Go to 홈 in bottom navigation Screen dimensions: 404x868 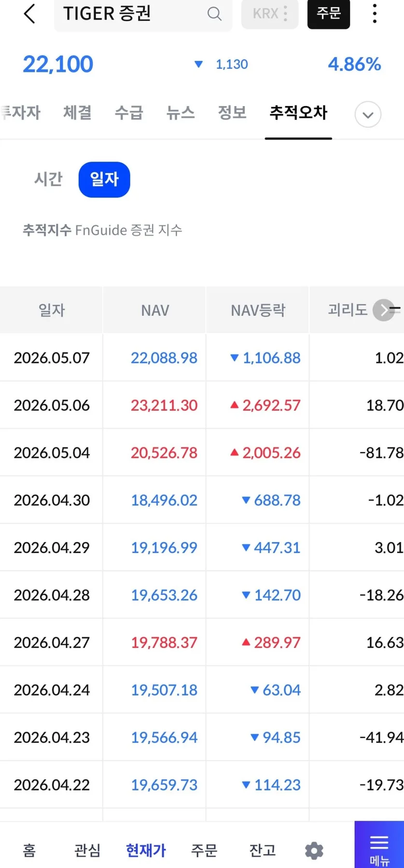click(29, 850)
